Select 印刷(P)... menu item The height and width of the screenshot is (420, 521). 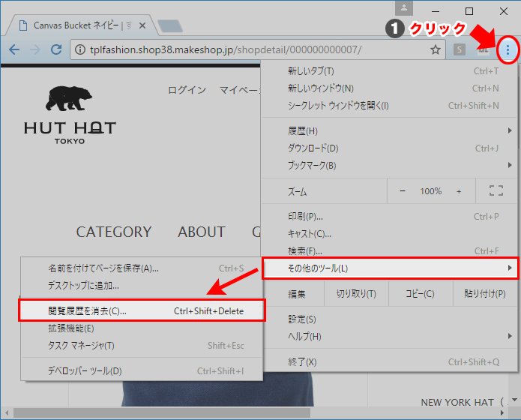tap(389, 217)
